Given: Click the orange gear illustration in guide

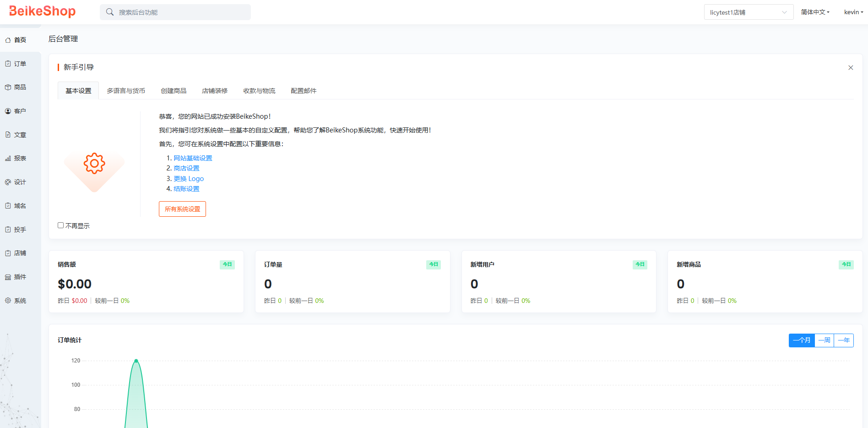Looking at the screenshot, I should (94, 163).
